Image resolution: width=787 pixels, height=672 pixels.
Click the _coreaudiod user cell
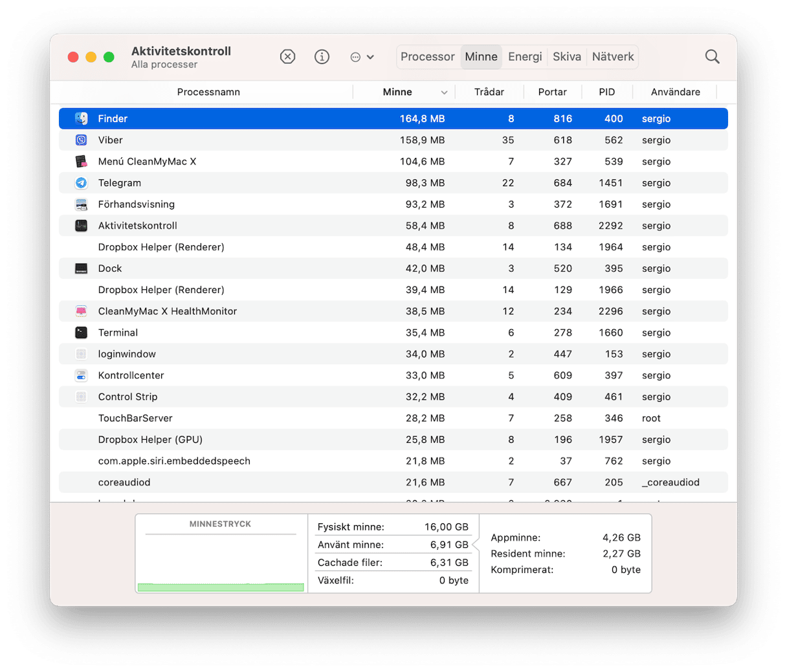click(671, 481)
